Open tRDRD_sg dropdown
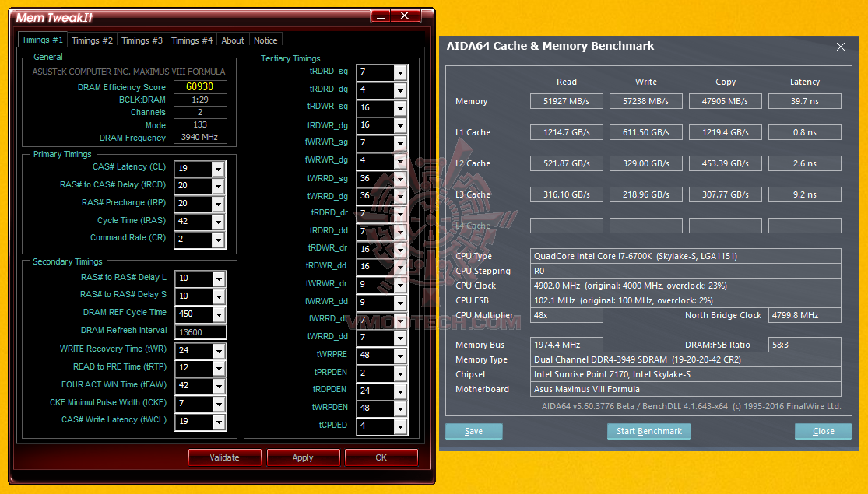 pos(400,72)
